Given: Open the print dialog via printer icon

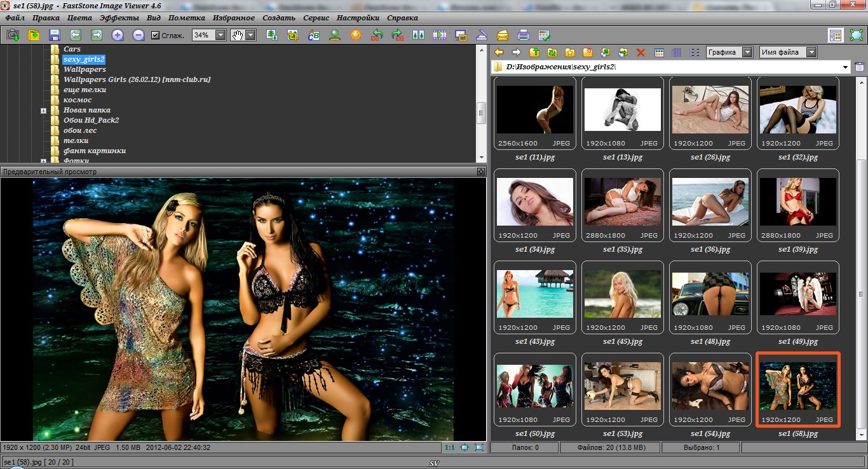Looking at the screenshot, I should tap(523, 36).
